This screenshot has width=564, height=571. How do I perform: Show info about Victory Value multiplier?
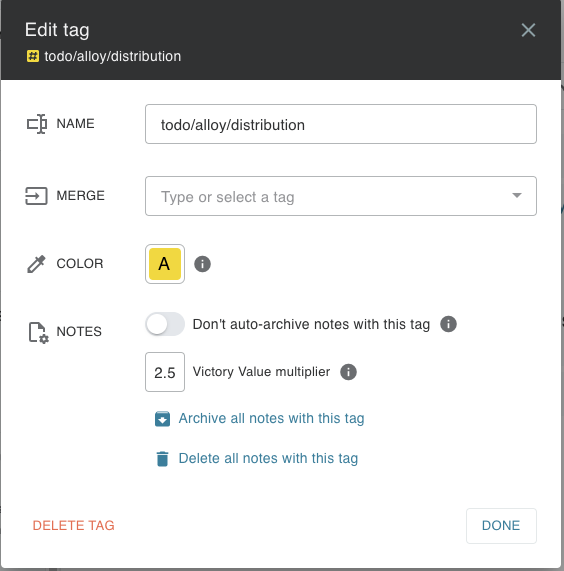tap(348, 372)
